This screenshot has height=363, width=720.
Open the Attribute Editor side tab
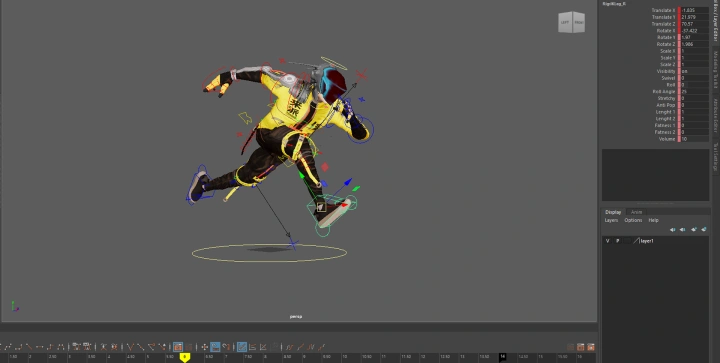715,116
